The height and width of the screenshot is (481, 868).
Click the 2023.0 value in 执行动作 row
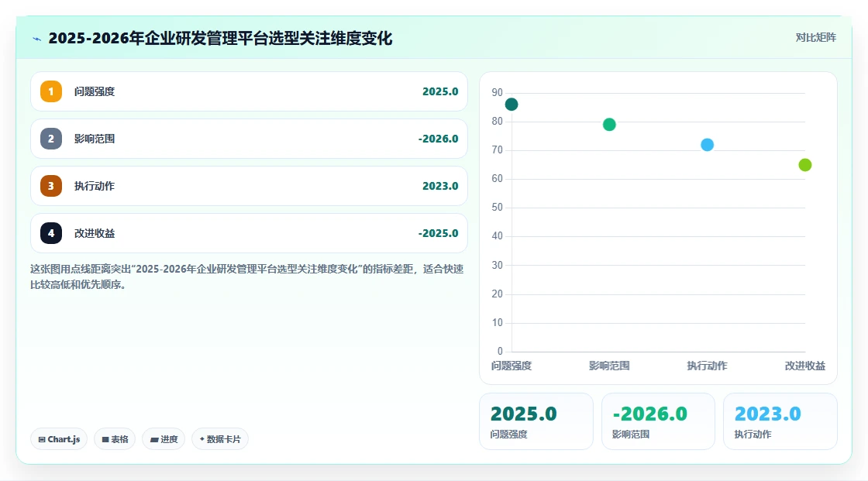[440, 186]
